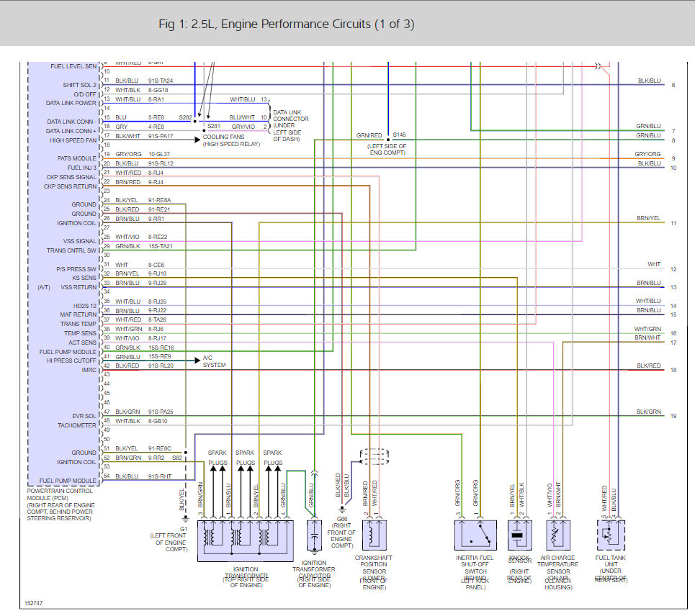The image size is (695, 616).
Task: Click the S282 splice dot
Action: click(x=194, y=121)
